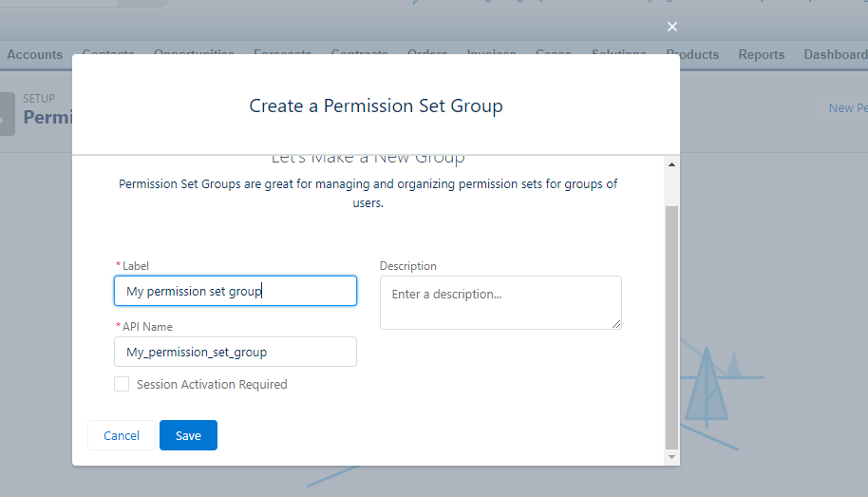
Task: Go to the Reports tab
Action: [x=762, y=54]
